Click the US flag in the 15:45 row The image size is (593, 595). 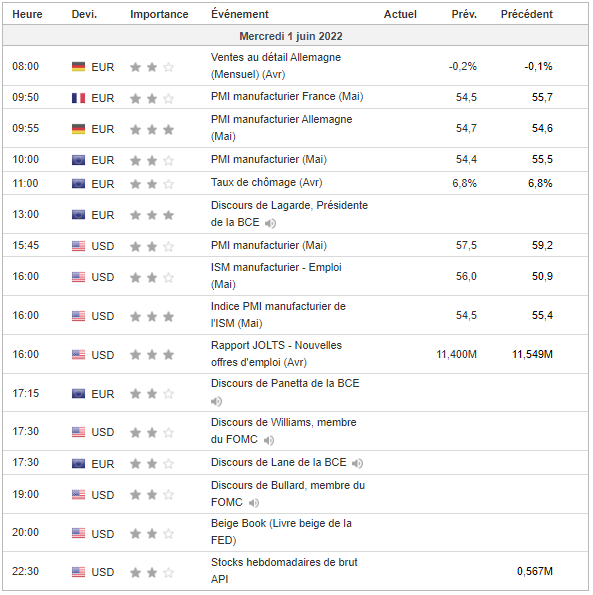pyautogui.click(x=78, y=246)
